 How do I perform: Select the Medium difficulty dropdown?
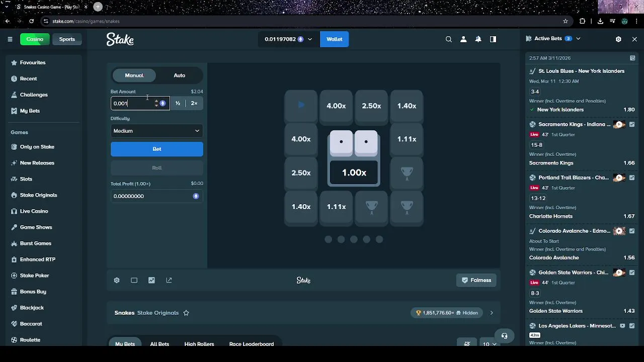(x=157, y=131)
